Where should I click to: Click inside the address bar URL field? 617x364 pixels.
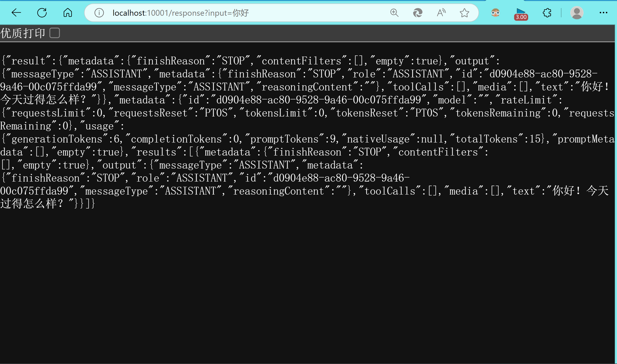click(x=221, y=13)
